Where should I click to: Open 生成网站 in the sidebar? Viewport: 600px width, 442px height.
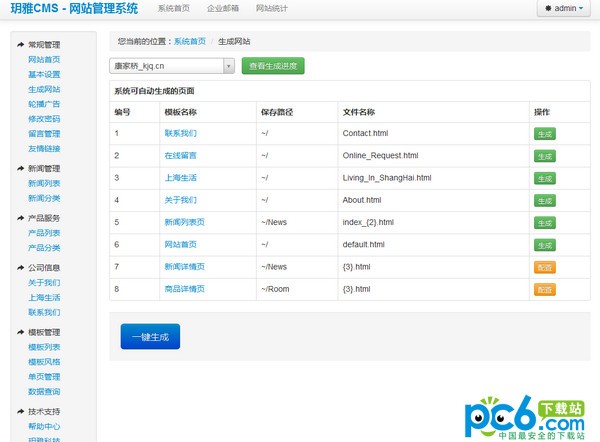pos(44,89)
